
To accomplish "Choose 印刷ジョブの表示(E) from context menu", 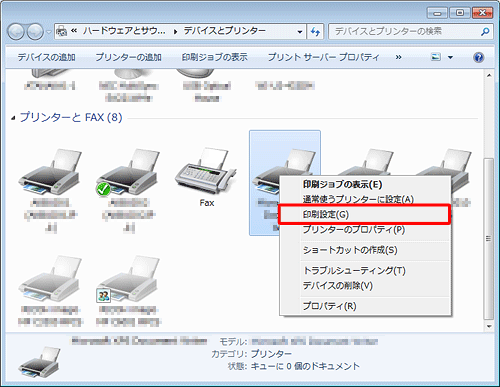I will coord(365,184).
